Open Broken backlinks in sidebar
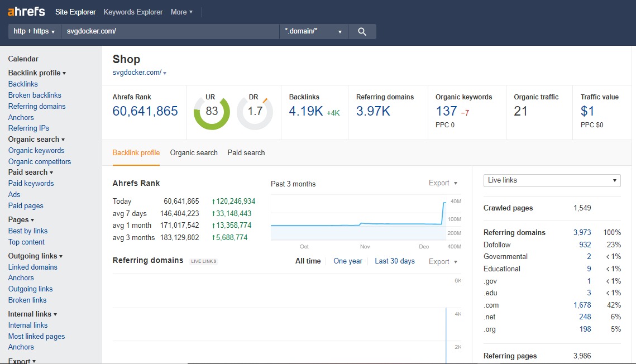Image resolution: width=636 pixels, height=364 pixels. coord(35,95)
